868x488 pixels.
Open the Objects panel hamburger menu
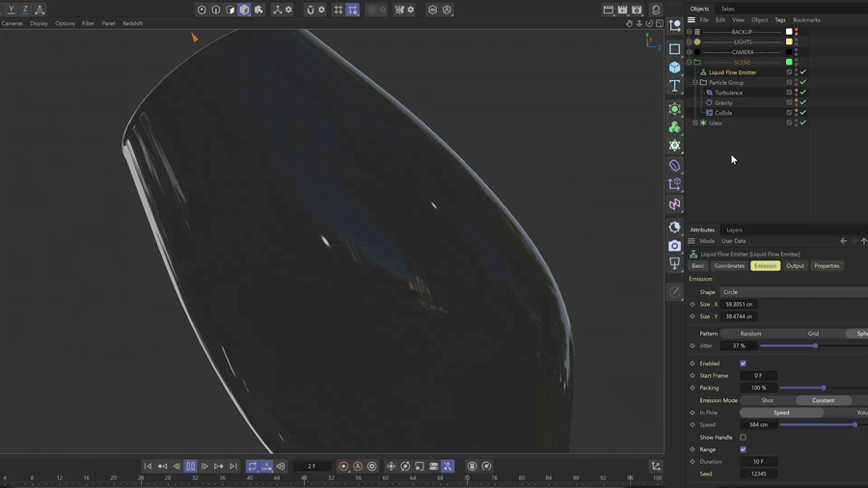[x=692, y=20]
